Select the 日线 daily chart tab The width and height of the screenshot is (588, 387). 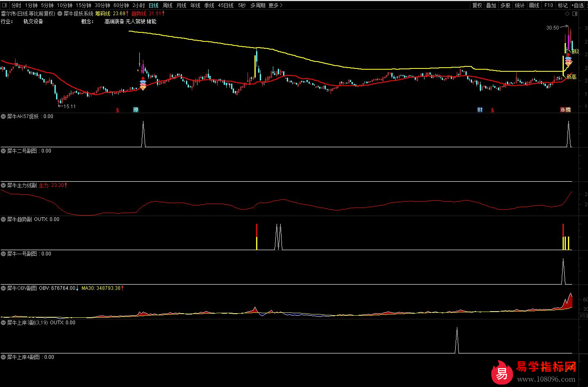tap(153, 5)
